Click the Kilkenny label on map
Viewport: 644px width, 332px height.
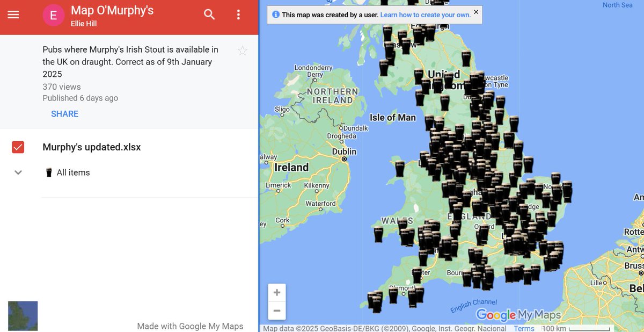[316, 185]
